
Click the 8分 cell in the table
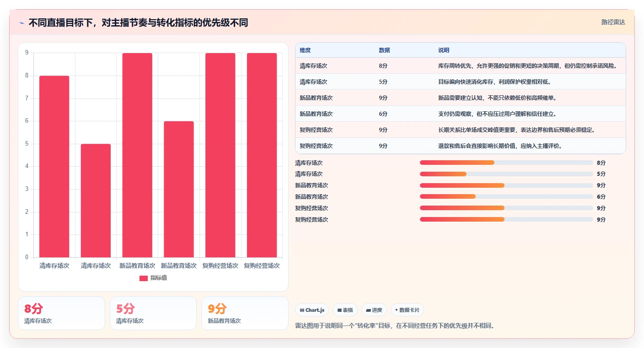tap(383, 66)
